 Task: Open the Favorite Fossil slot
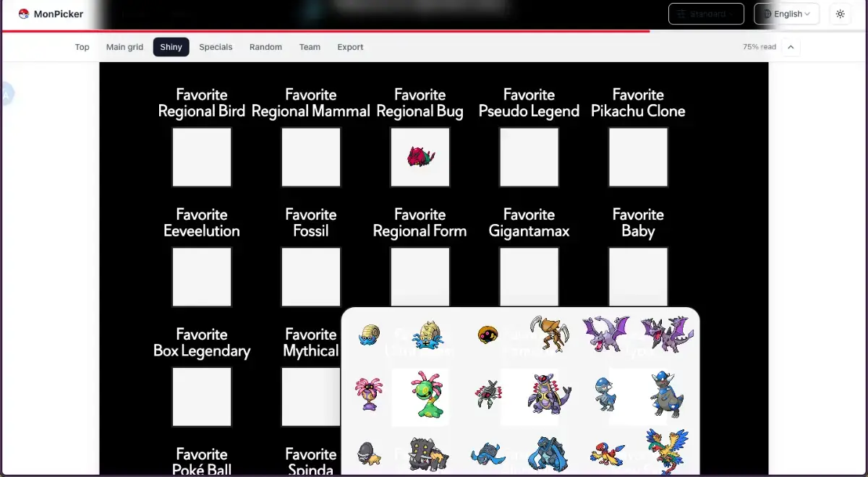(x=311, y=278)
